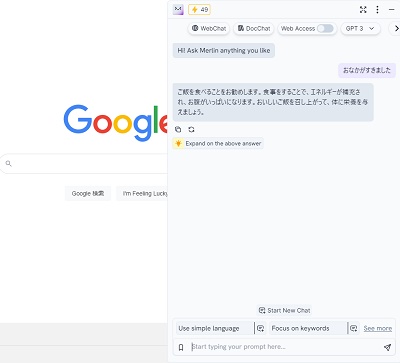
Task: Open the GPT 3 model dropdown
Action: tap(360, 29)
